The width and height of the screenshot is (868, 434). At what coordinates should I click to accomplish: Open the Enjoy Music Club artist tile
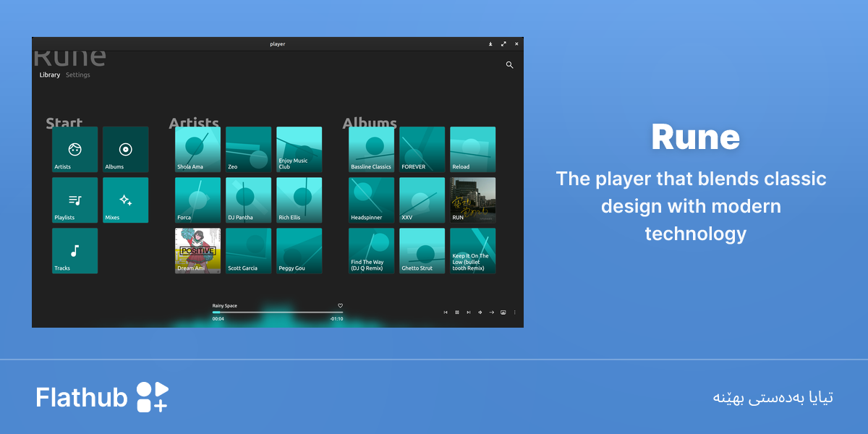click(x=299, y=150)
